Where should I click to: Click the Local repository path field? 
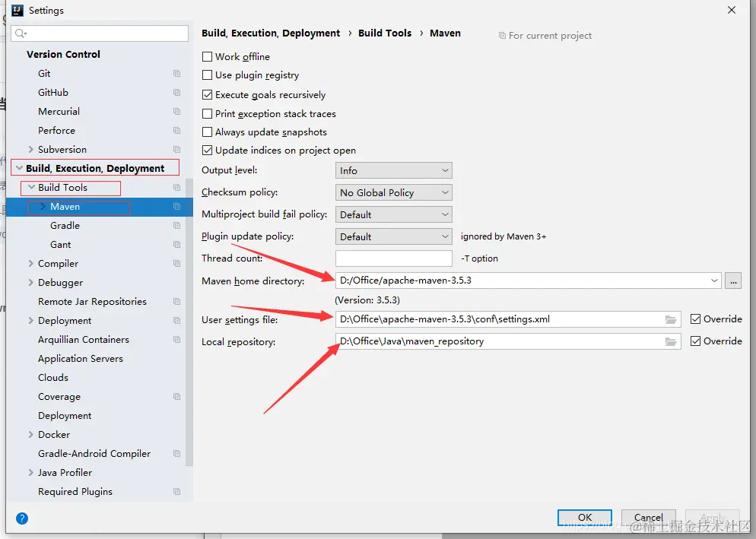(x=508, y=341)
